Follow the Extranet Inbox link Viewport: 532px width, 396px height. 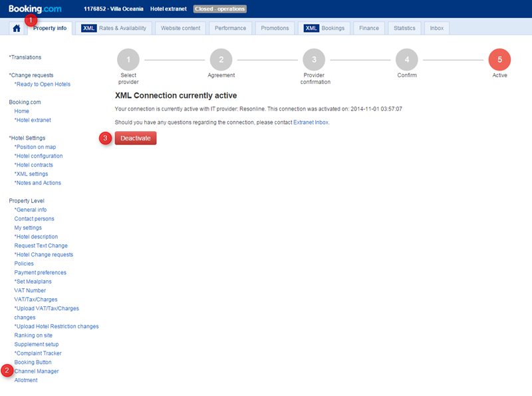(311, 122)
